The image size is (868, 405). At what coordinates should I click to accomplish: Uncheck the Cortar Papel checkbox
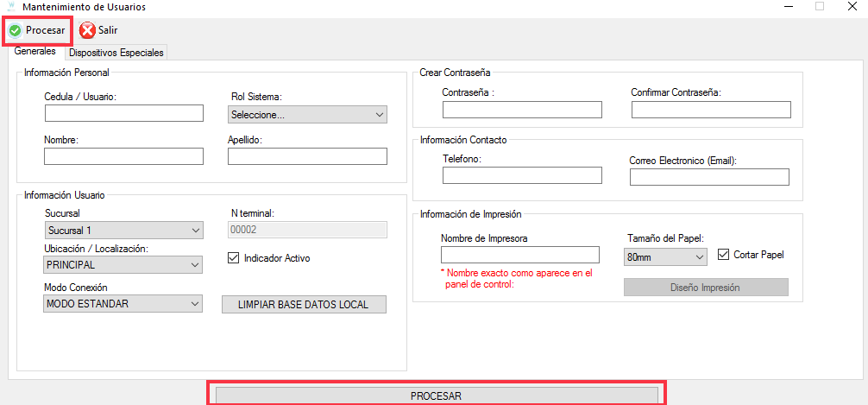coord(723,255)
